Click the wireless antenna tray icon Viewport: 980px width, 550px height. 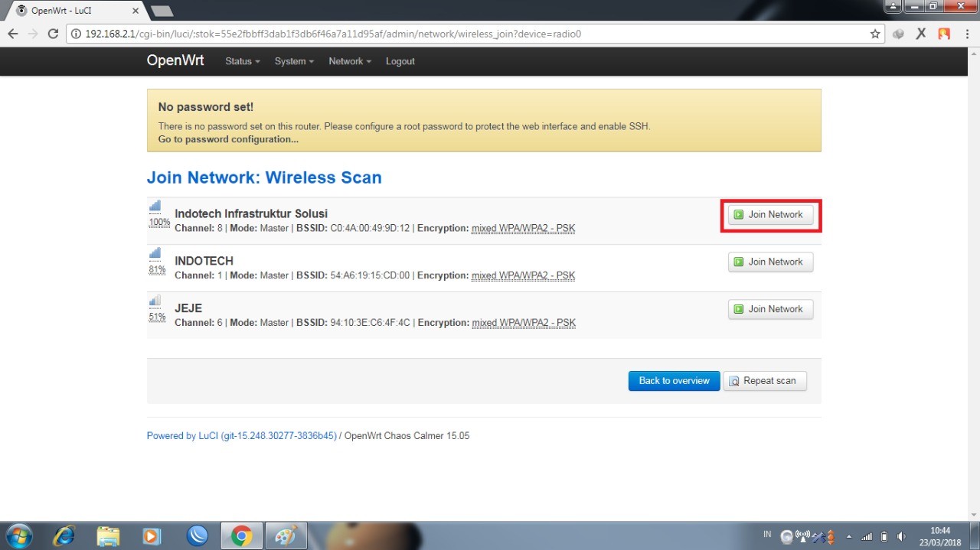(x=803, y=536)
